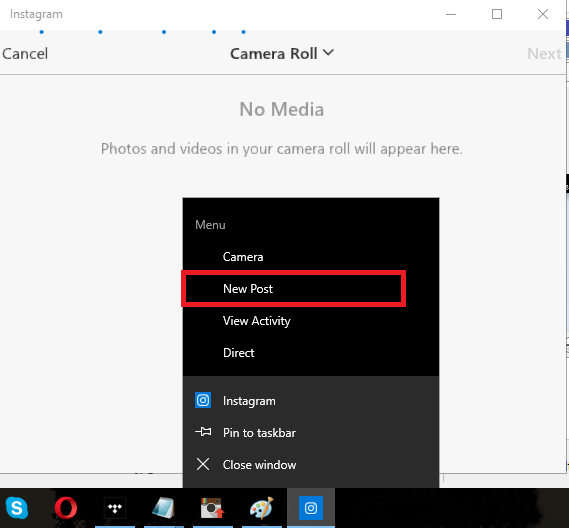Click the blue Instagram taskbar icon
Image resolution: width=569 pixels, height=528 pixels.
coord(311,508)
